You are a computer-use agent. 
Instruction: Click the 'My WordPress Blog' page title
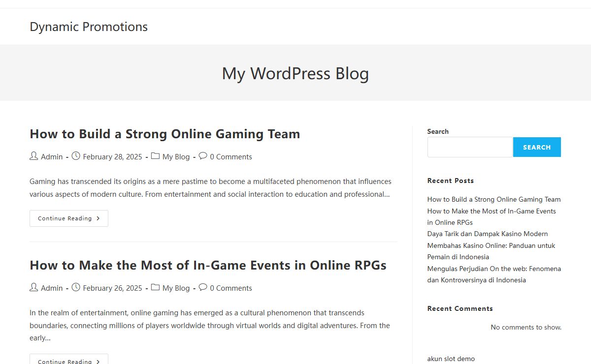point(295,73)
